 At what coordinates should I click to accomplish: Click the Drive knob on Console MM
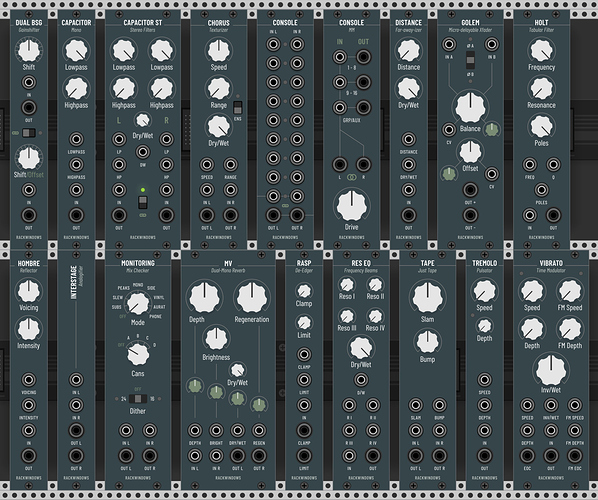[351, 206]
